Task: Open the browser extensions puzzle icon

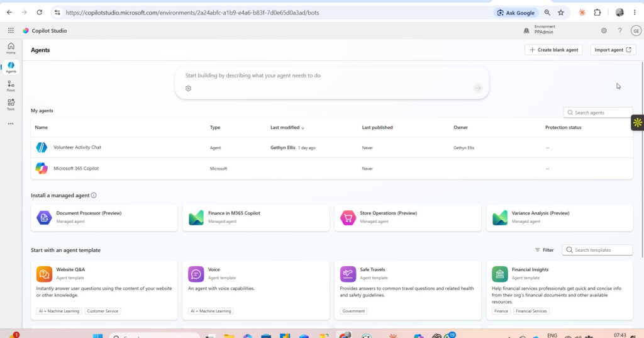Action: pyautogui.click(x=597, y=13)
